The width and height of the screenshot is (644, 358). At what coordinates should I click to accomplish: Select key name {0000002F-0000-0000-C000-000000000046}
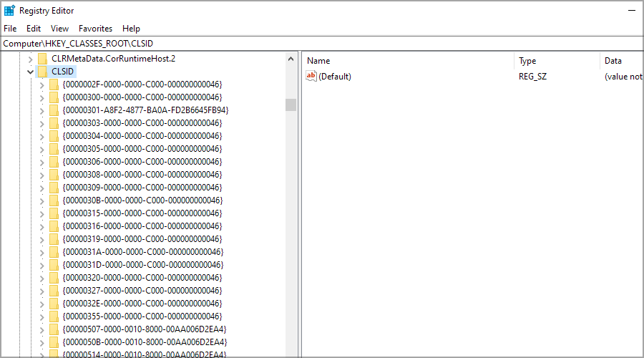click(x=142, y=84)
